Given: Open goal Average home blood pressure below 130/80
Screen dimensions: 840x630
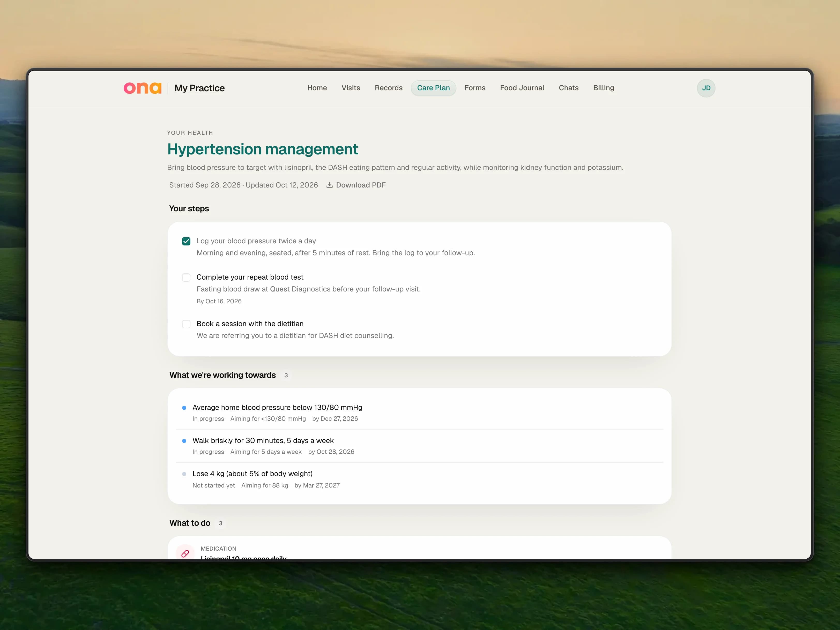Looking at the screenshot, I should (420, 412).
